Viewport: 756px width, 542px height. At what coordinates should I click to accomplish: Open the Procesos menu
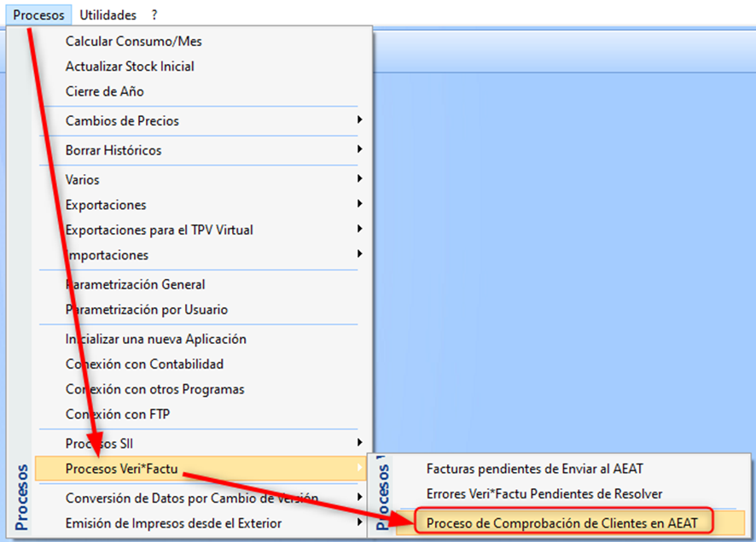coord(38,15)
